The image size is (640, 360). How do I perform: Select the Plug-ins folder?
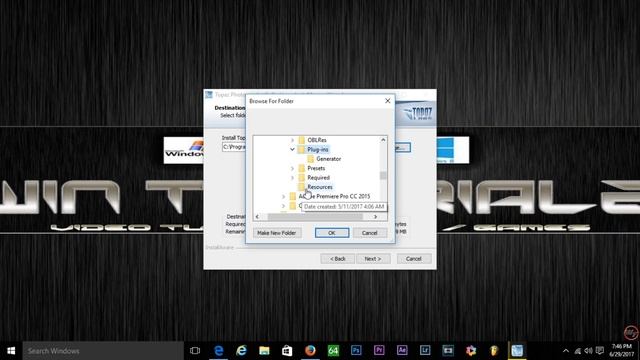(318, 149)
